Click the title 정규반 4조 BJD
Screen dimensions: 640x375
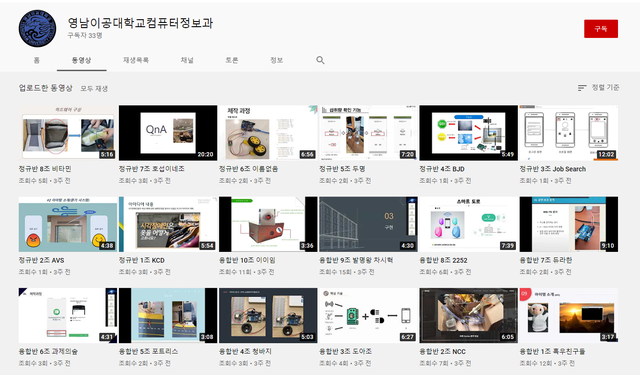442,169
